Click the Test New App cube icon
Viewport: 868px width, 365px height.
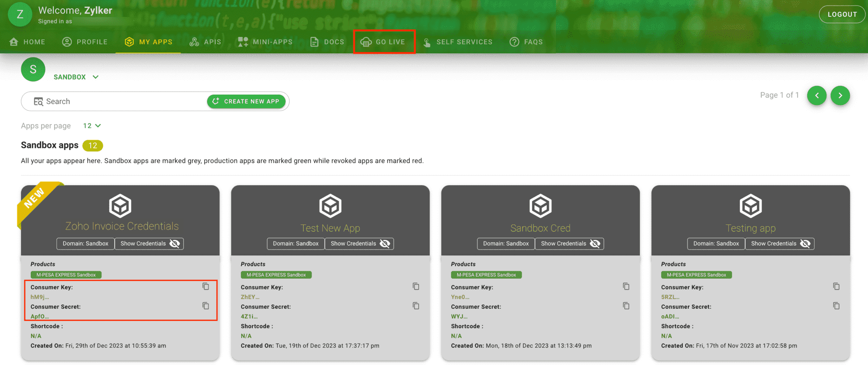click(330, 206)
